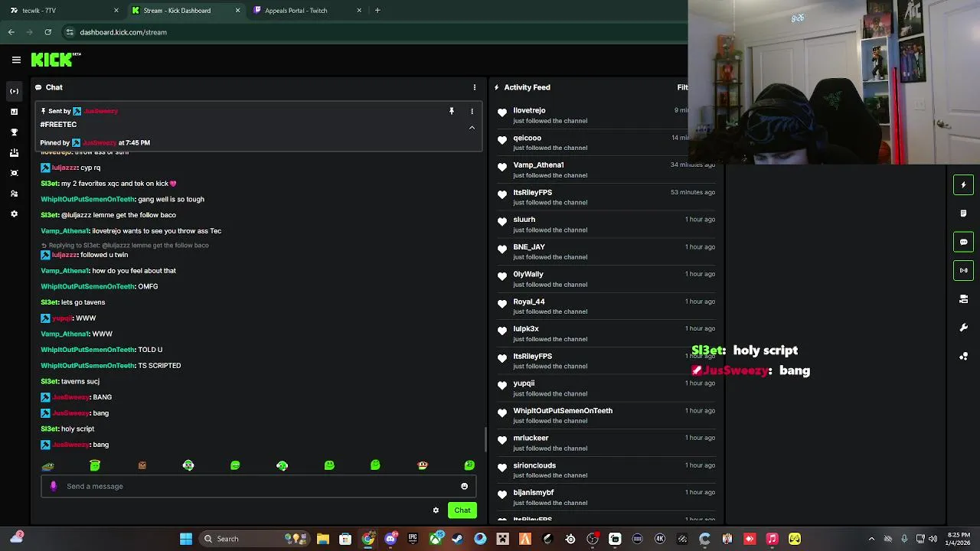Insert the mushroom emote
The image size is (980, 551).
(423, 465)
